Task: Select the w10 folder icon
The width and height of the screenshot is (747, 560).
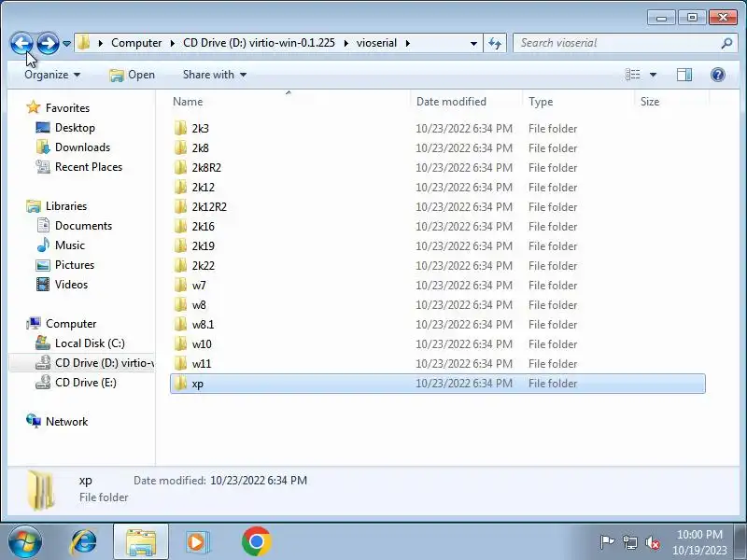Action: [x=180, y=343]
